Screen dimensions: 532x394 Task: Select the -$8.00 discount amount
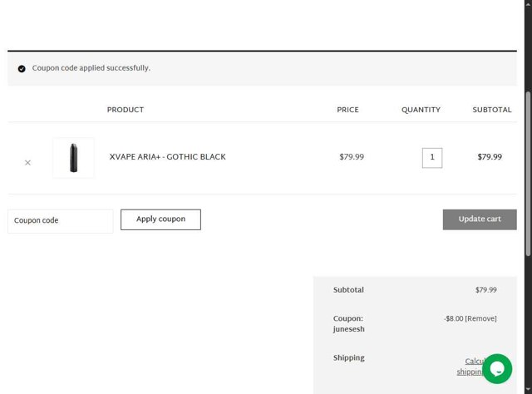point(453,318)
